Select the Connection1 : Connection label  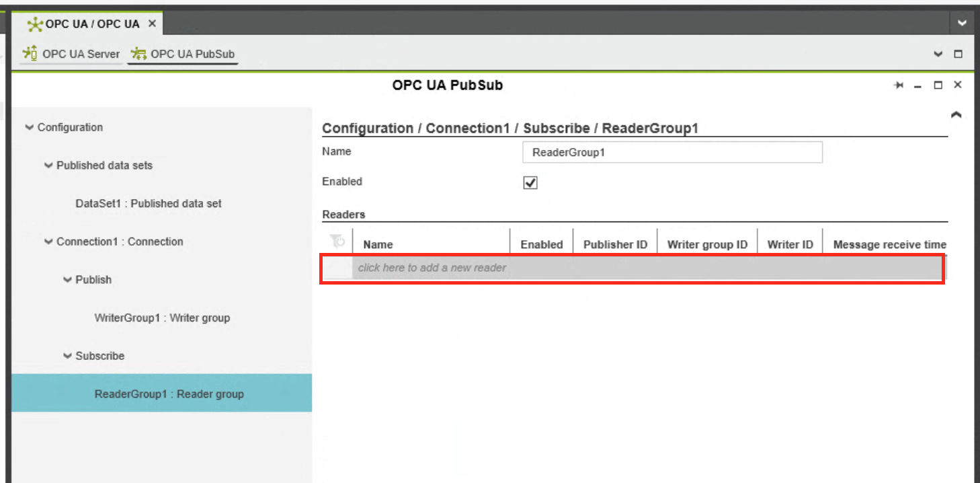pos(120,241)
